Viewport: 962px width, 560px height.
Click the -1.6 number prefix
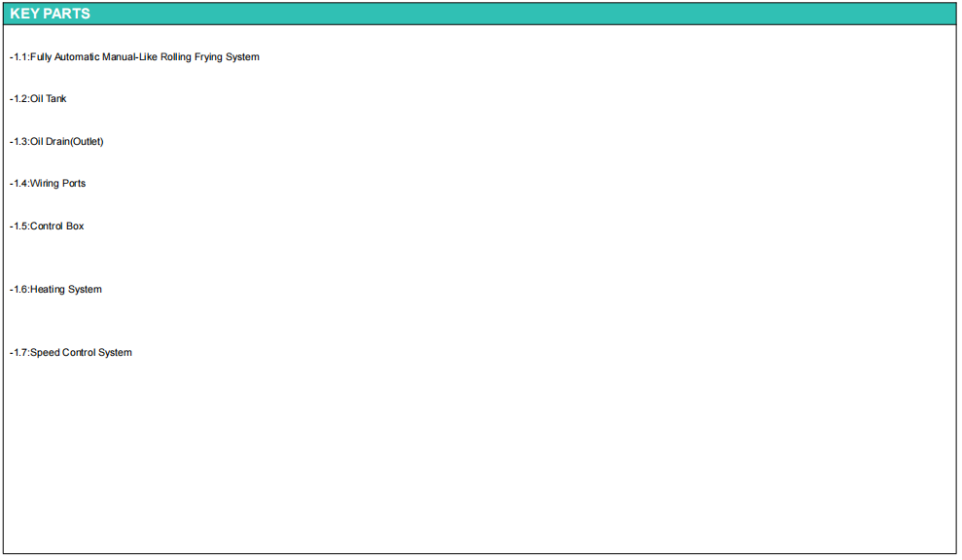pyautogui.click(x=18, y=290)
